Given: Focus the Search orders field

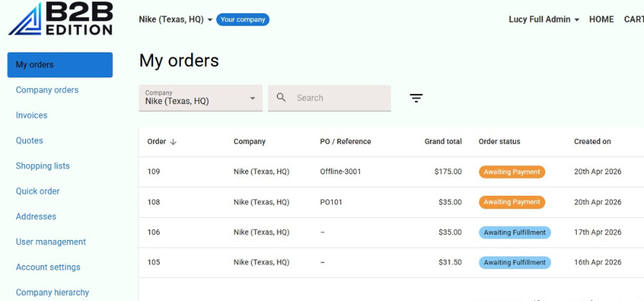Looking at the screenshot, I should pos(329,98).
